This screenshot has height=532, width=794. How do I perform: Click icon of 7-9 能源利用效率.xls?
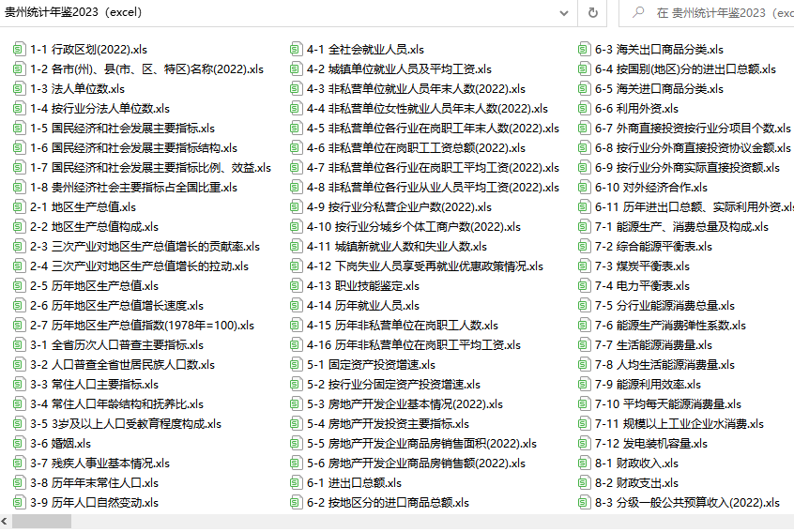(x=584, y=385)
